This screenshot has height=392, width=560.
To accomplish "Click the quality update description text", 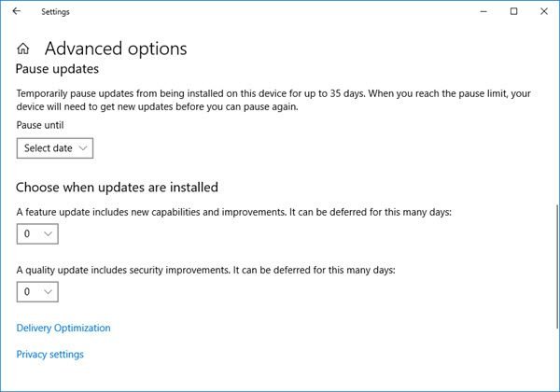I will (x=206, y=271).
